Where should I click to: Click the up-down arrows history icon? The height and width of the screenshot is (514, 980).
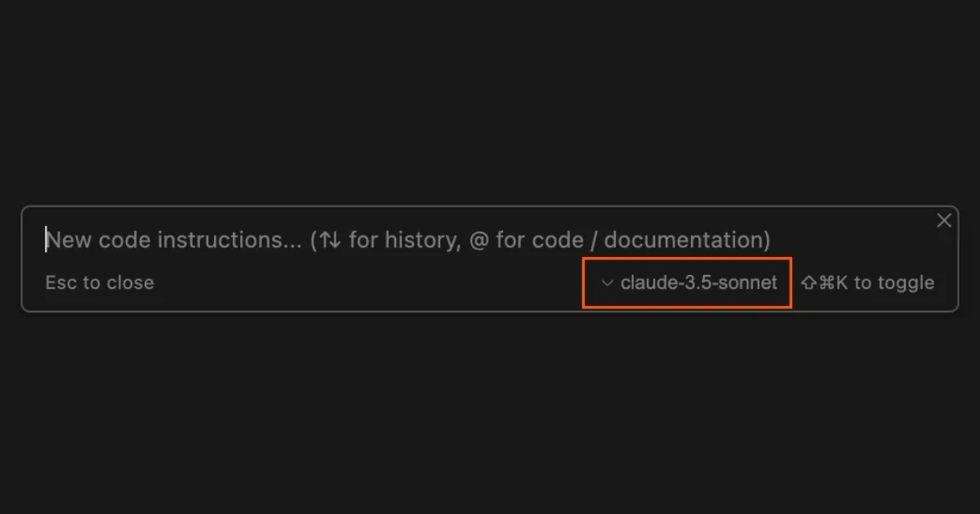click(x=330, y=240)
